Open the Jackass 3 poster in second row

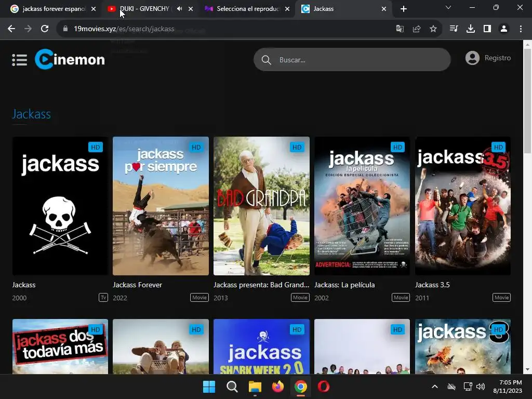click(463, 347)
